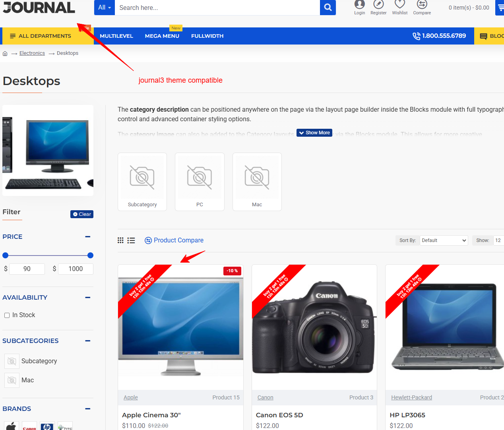
Task: Expand description with Show More
Action: click(314, 133)
